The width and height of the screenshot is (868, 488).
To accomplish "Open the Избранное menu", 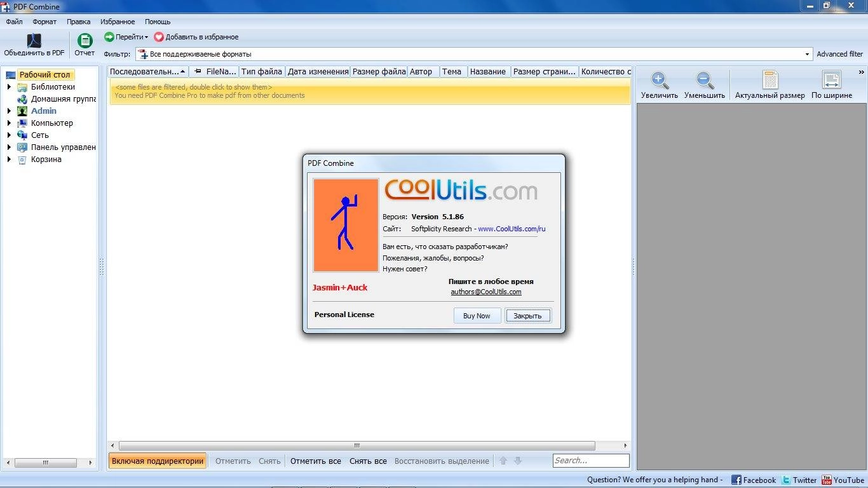I will tap(118, 22).
